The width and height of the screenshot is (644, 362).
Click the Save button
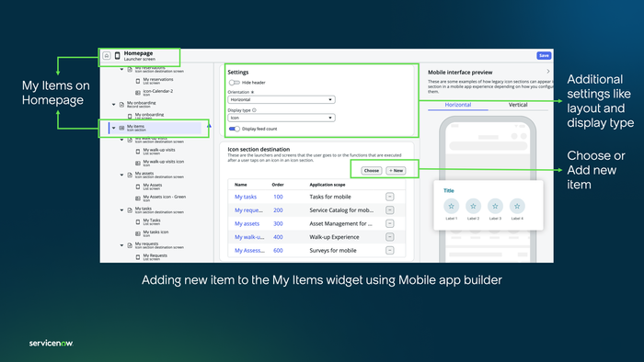pyautogui.click(x=544, y=55)
